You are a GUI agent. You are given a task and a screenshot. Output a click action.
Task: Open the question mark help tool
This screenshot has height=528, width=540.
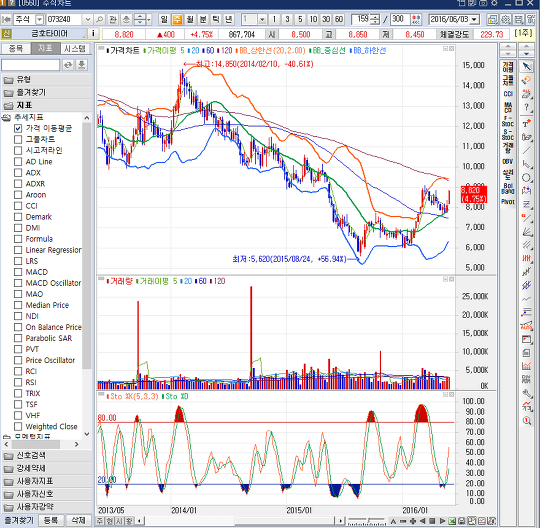526,107
